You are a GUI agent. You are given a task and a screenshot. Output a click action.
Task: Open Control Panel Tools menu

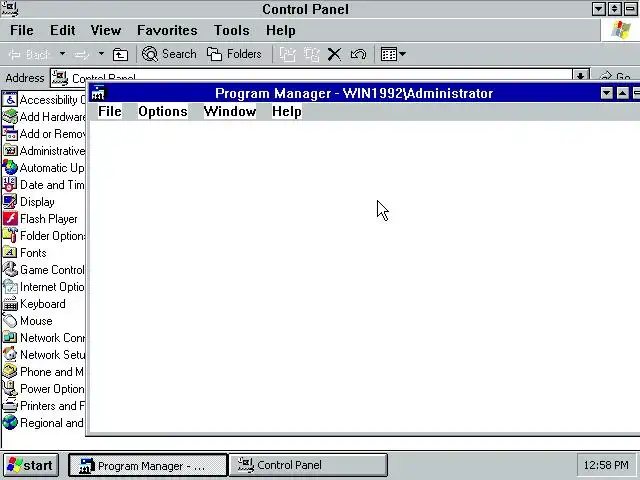(231, 30)
